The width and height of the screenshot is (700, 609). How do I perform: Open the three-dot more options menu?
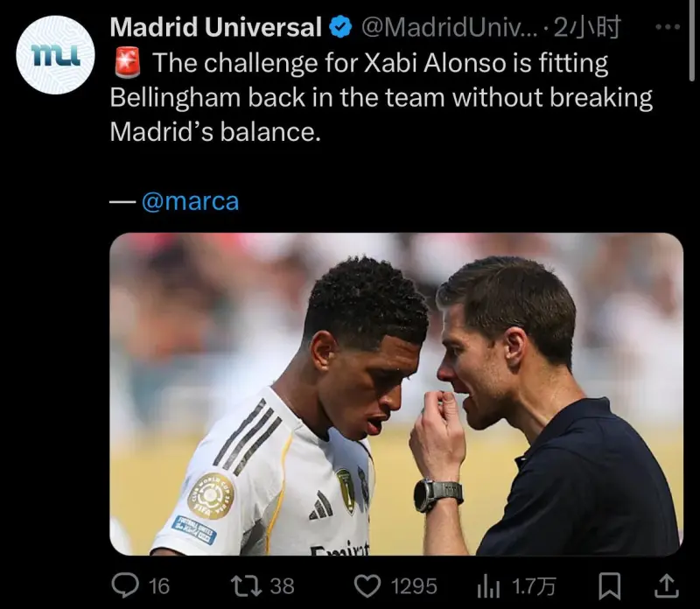[x=668, y=27]
